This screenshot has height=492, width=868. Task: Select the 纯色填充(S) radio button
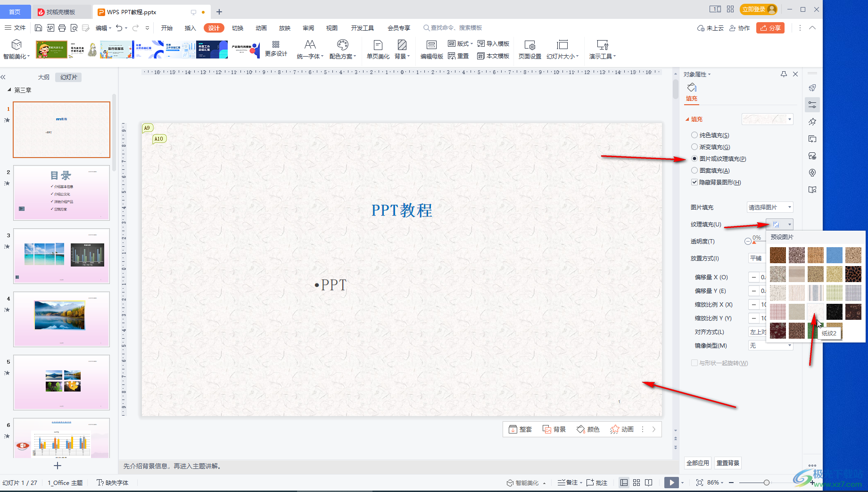pos(694,135)
